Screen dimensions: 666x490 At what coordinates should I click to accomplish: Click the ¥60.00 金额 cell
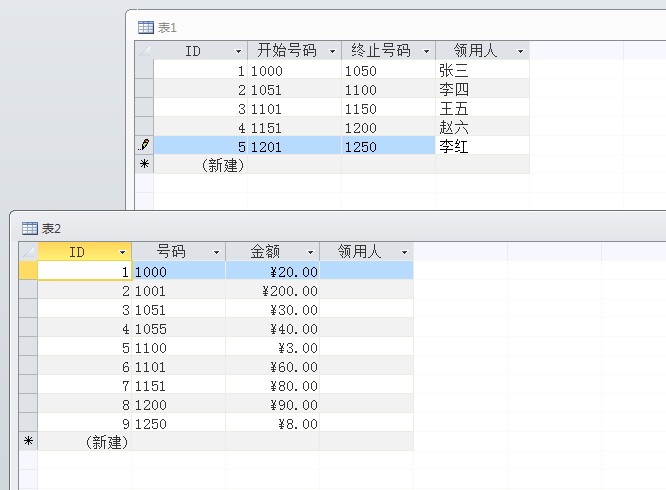pyautogui.click(x=272, y=366)
